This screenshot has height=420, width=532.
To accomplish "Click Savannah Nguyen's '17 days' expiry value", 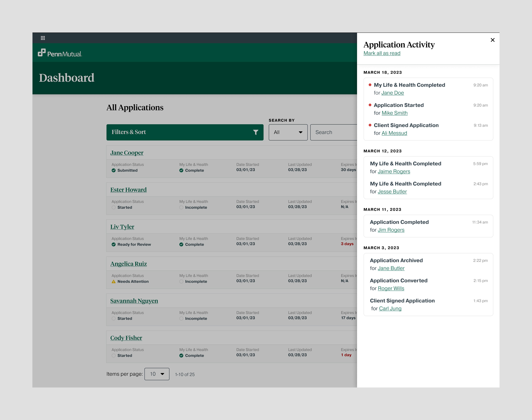I will [x=348, y=318].
